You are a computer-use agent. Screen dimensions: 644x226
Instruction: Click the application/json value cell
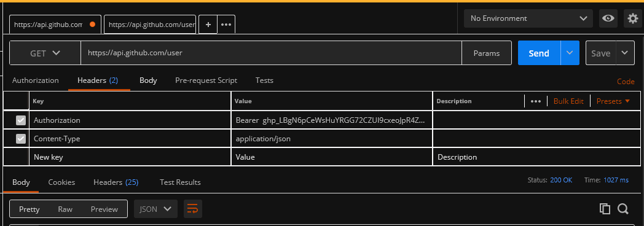[332, 139]
